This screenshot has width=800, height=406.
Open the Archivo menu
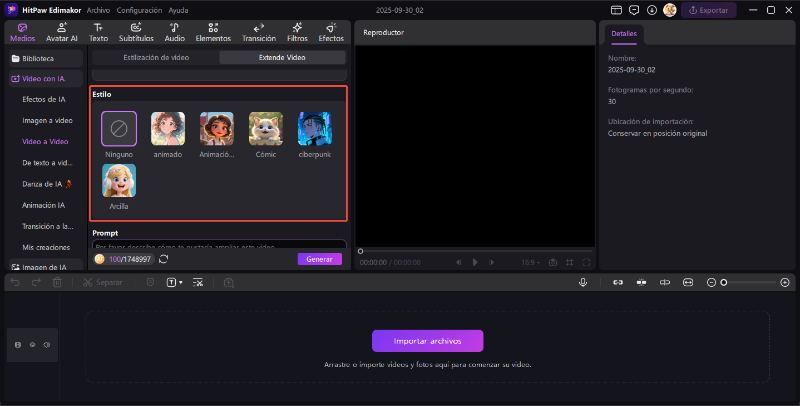pyautogui.click(x=98, y=9)
